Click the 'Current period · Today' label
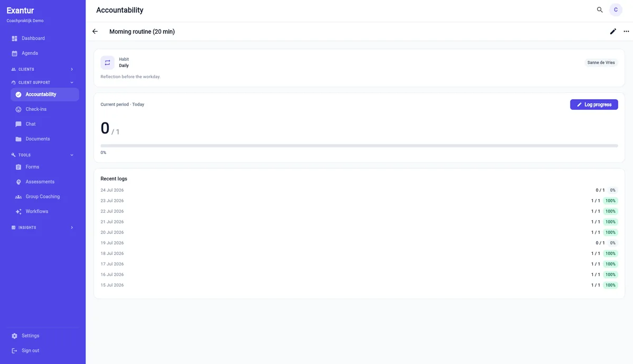The height and width of the screenshot is (364, 633). pos(122,104)
